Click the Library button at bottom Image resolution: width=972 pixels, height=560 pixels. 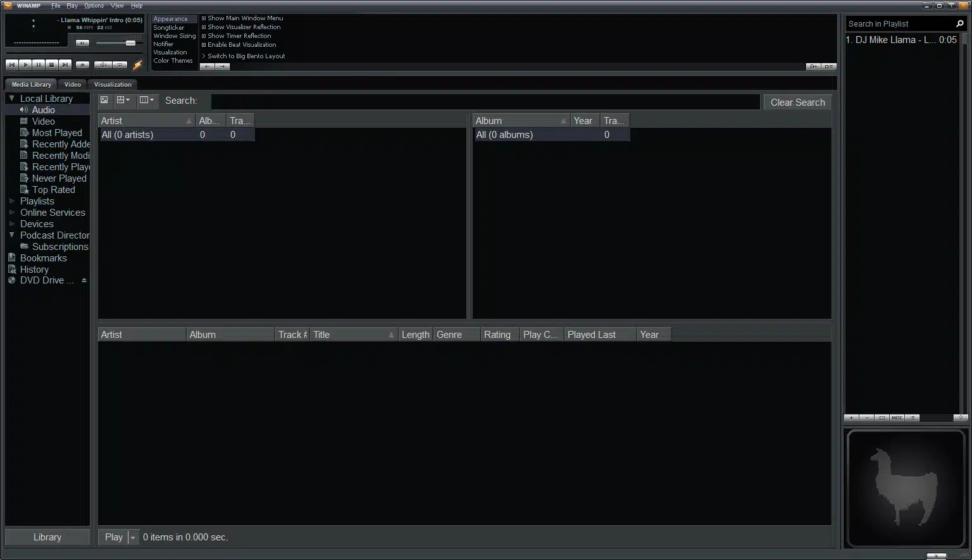[x=47, y=537]
